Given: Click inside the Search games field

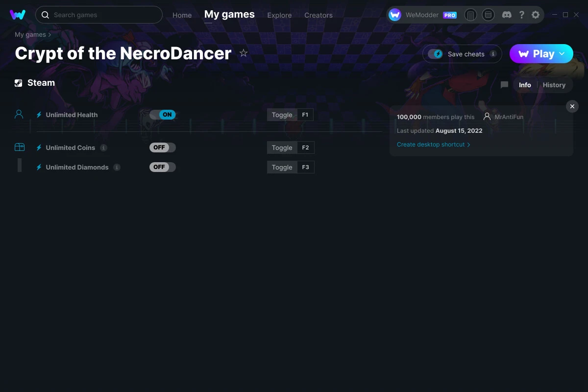Looking at the screenshot, I should coord(98,15).
